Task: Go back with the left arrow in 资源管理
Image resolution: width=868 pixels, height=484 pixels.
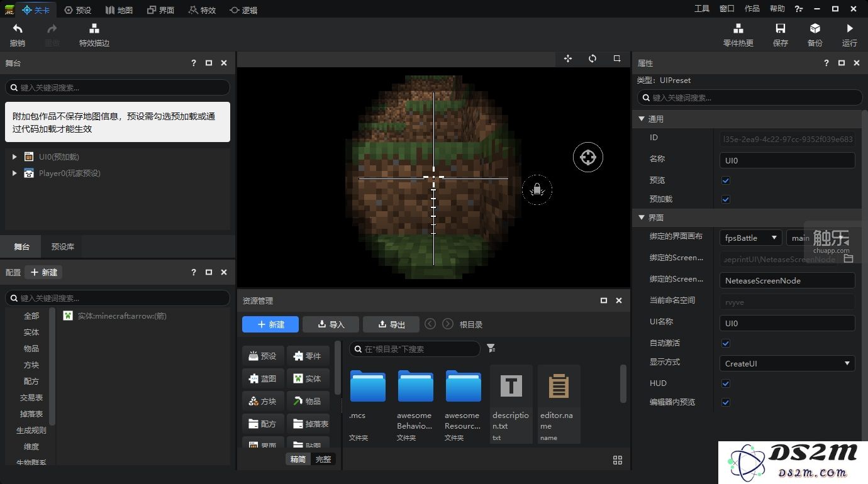Action: click(x=430, y=324)
